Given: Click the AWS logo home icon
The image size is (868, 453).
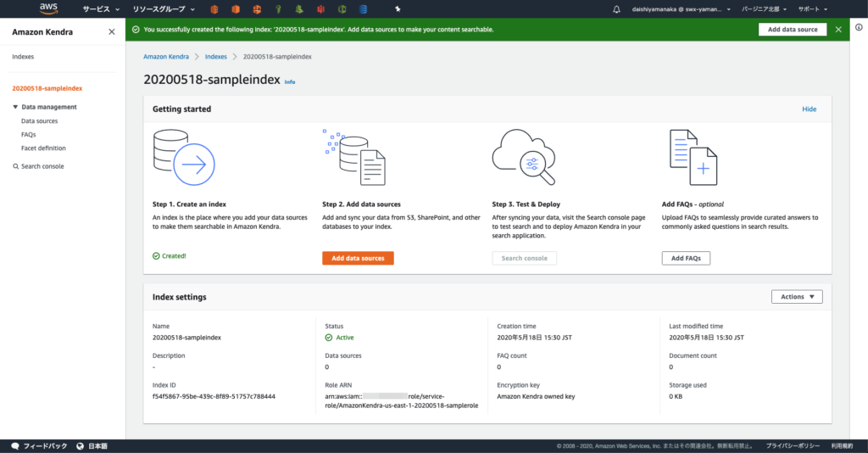Looking at the screenshot, I should click(49, 9).
